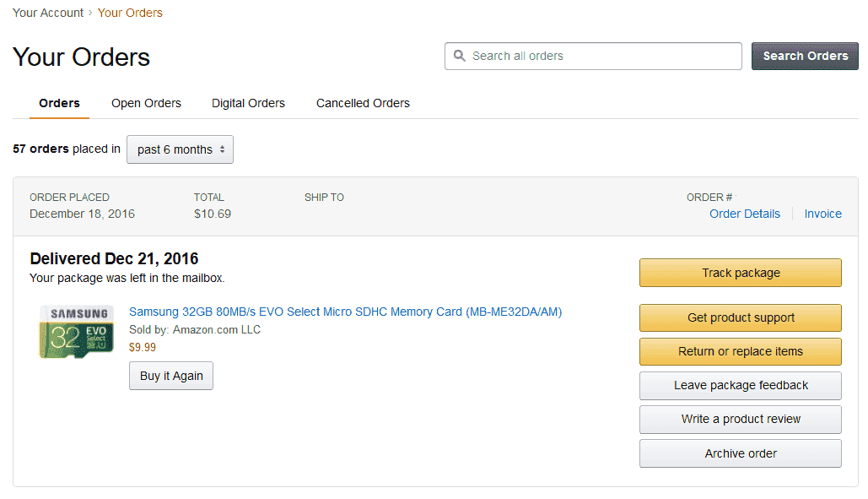Click the Search Orders button
This screenshot has width=868, height=499.
tap(805, 56)
